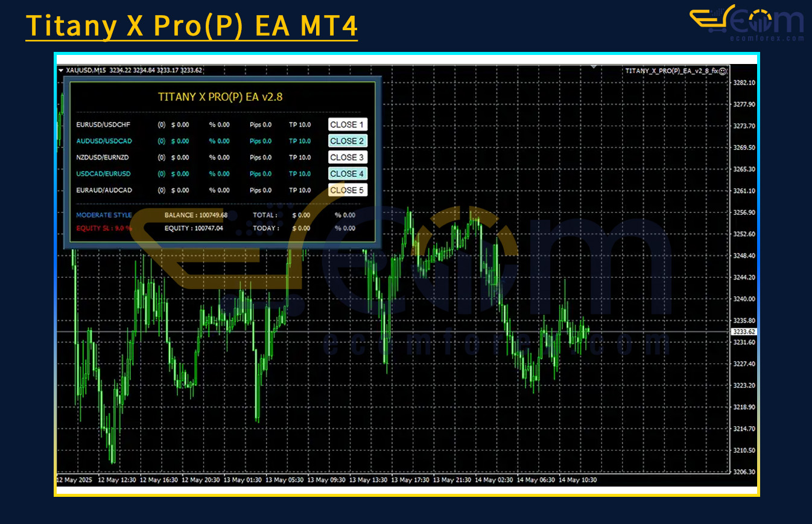Screen dimensions: 812x524
Task: Click the chart shift marker triangle at top
Action: pyautogui.click(x=594, y=66)
